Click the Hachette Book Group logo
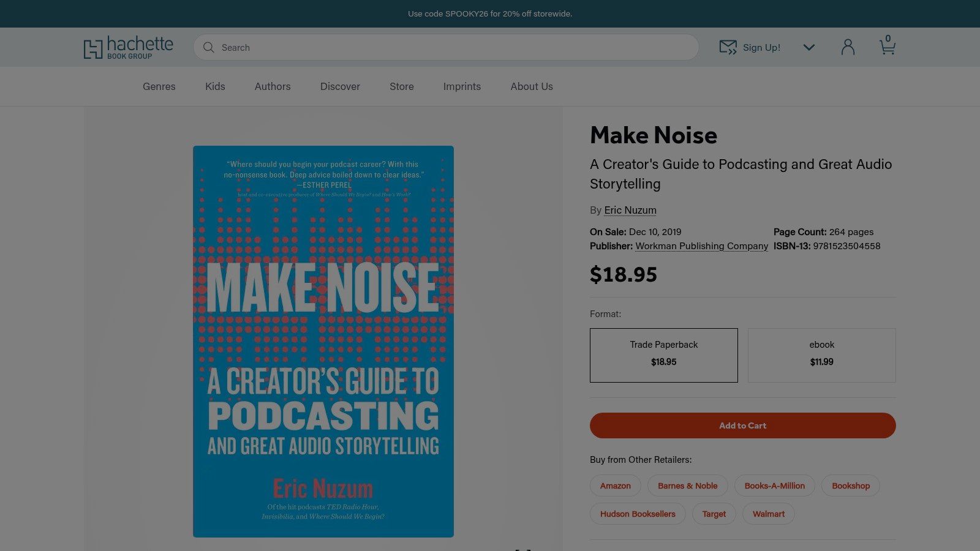 point(129,47)
